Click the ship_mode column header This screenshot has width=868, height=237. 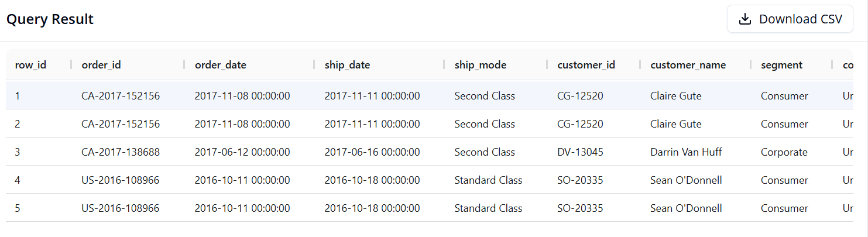(481, 65)
